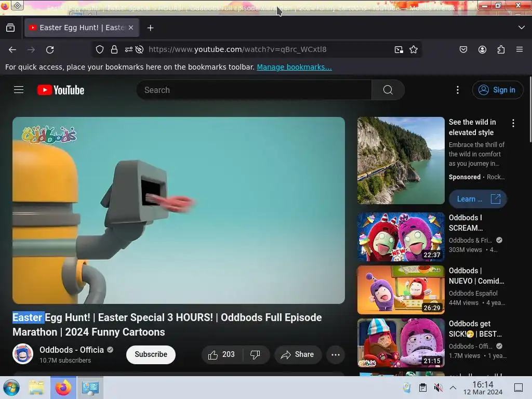Expand the list all tabs chevron

522,28
